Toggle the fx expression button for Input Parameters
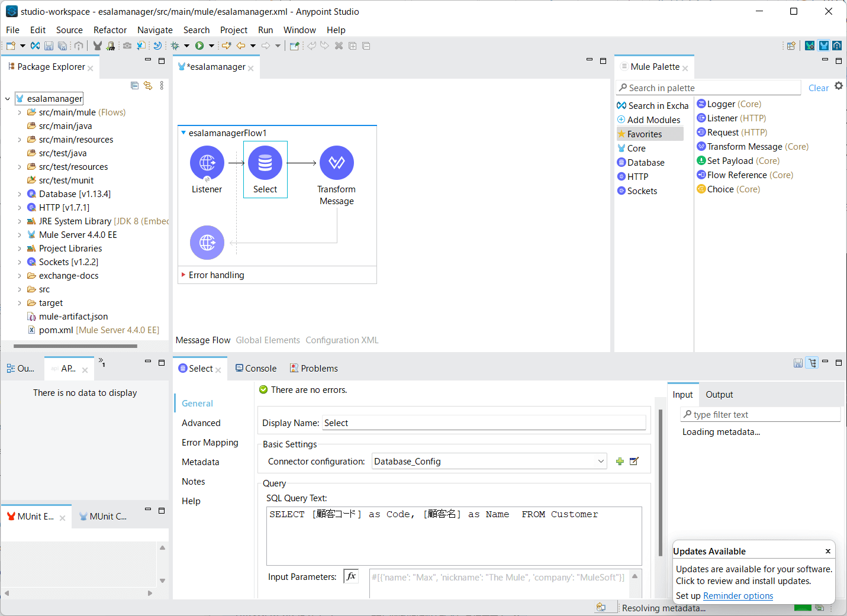 pyautogui.click(x=351, y=576)
